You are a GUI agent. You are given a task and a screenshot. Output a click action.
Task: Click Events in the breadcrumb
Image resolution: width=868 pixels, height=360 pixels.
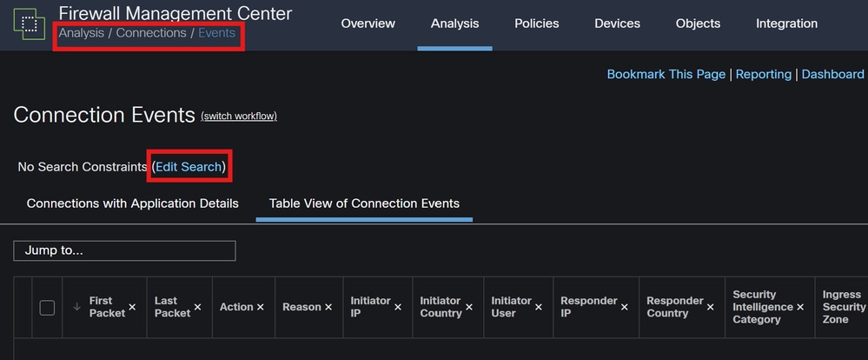click(217, 33)
